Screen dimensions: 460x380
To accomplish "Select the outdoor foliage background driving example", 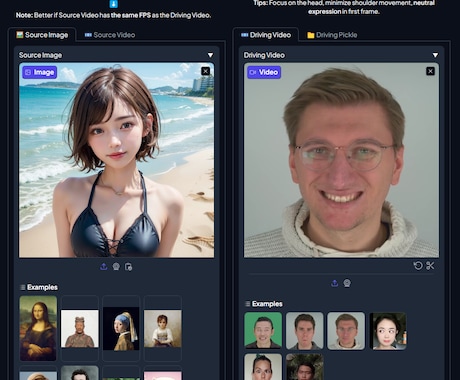I will tap(305, 367).
